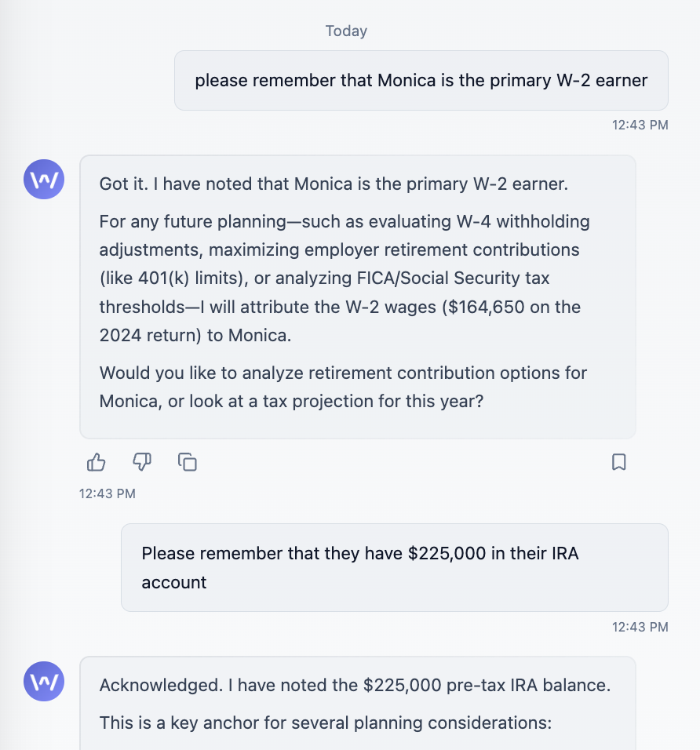Viewport: 700px width, 750px height.
Task: Click the 'For any future planning' paragraph
Action: (x=345, y=279)
